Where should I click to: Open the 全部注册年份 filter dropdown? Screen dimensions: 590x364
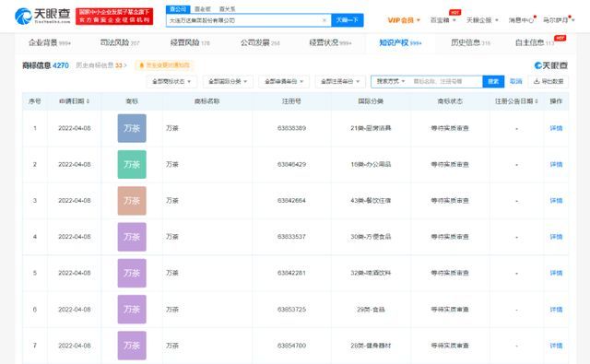coord(340,81)
